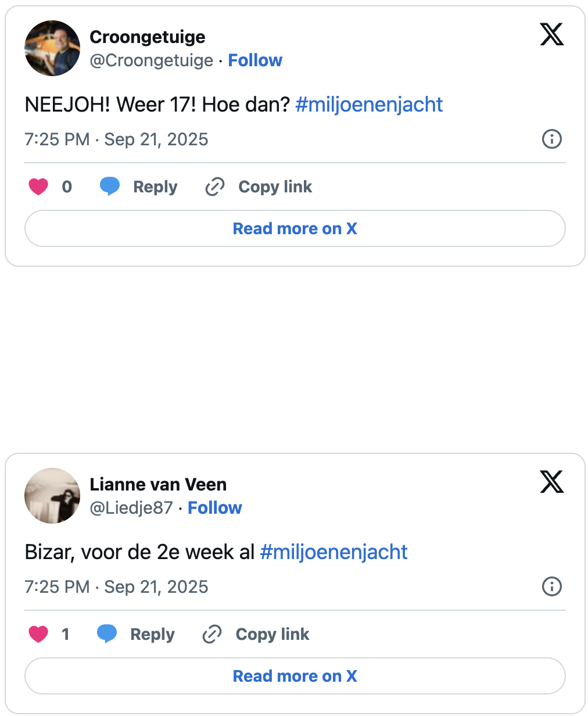The width and height of the screenshot is (588, 716).
Task: Click reply bubble icon on Lianne's tweet
Action: tap(107, 635)
